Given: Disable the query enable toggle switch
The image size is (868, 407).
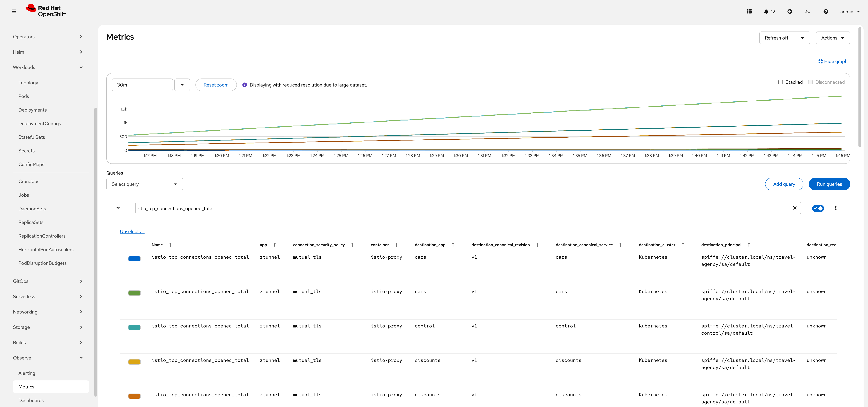Looking at the screenshot, I should [818, 208].
